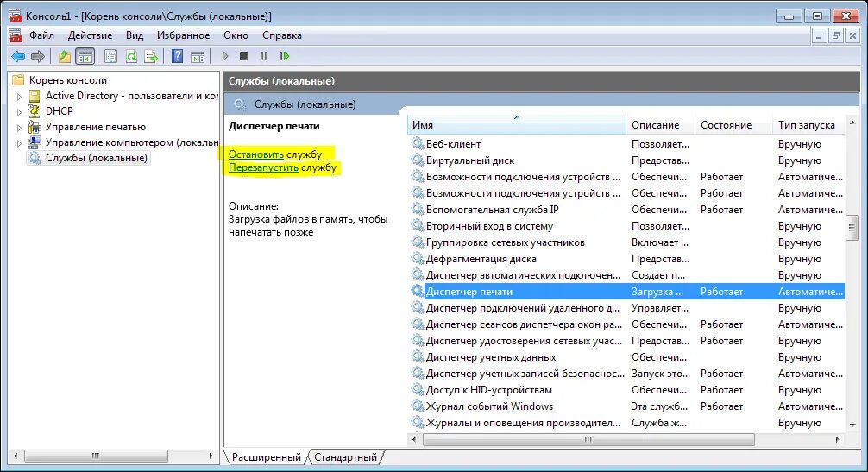This screenshot has width=868, height=472.
Task: Toggle the action pane toolbar icon
Action: point(198,56)
